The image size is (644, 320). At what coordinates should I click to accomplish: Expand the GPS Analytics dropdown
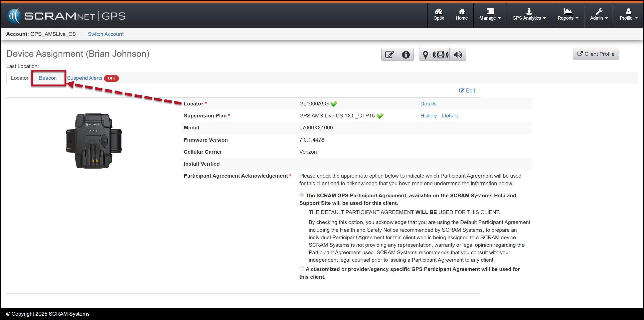click(529, 15)
